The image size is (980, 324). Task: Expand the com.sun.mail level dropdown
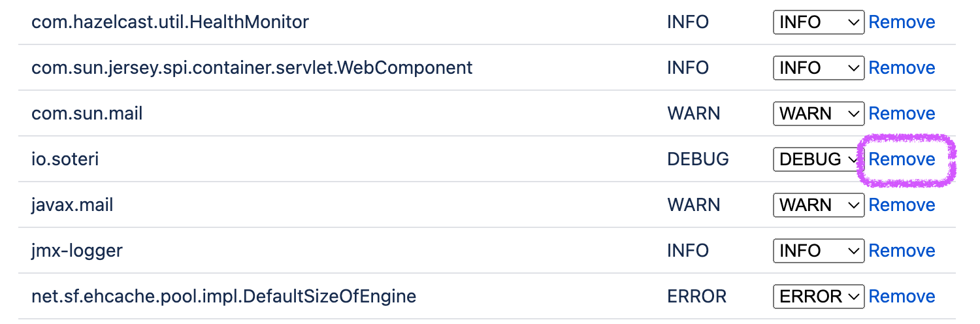coord(818,114)
